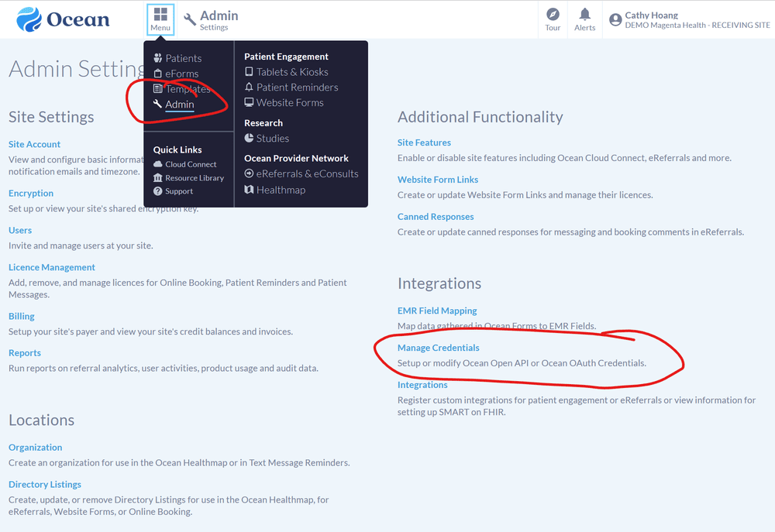The height and width of the screenshot is (532, 775).
Task: Open the Reports link
Action: 24,352
